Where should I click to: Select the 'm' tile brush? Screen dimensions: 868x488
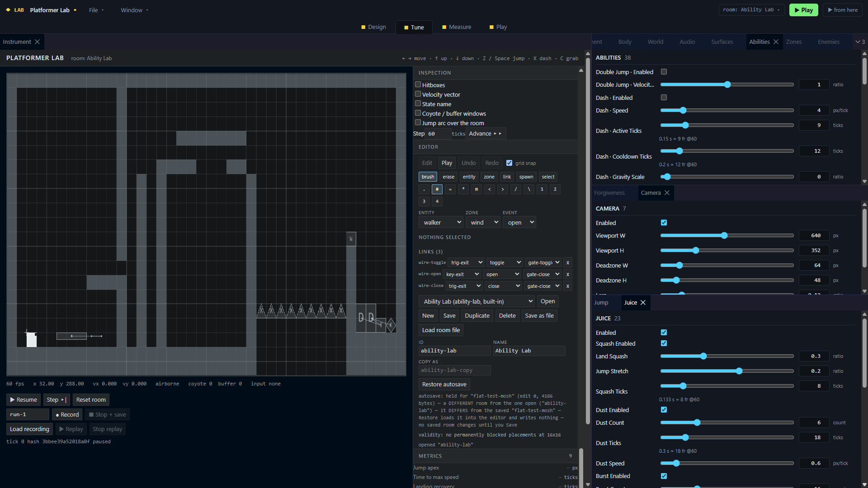click(476, 189)
